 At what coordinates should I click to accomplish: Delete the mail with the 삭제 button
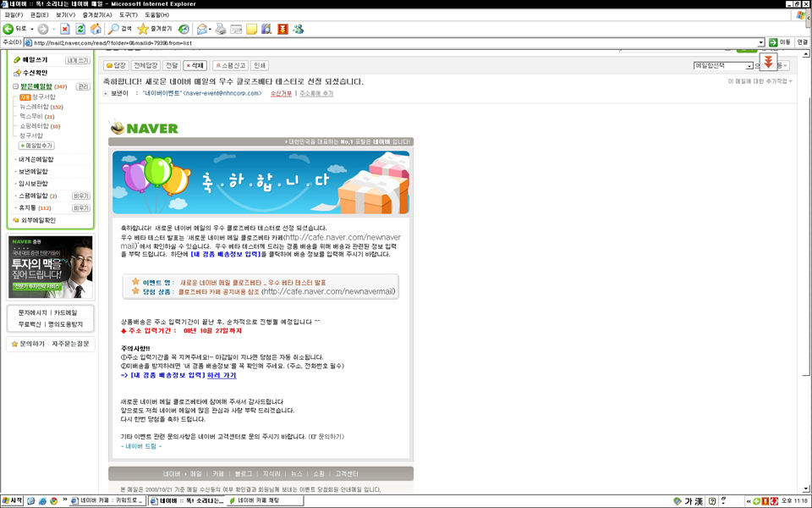[195, 66]
